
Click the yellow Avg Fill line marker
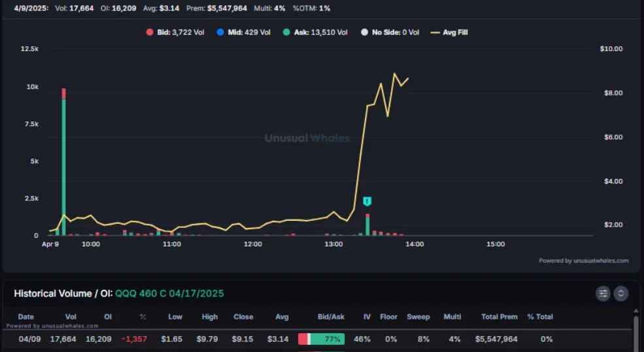[434, 32]
